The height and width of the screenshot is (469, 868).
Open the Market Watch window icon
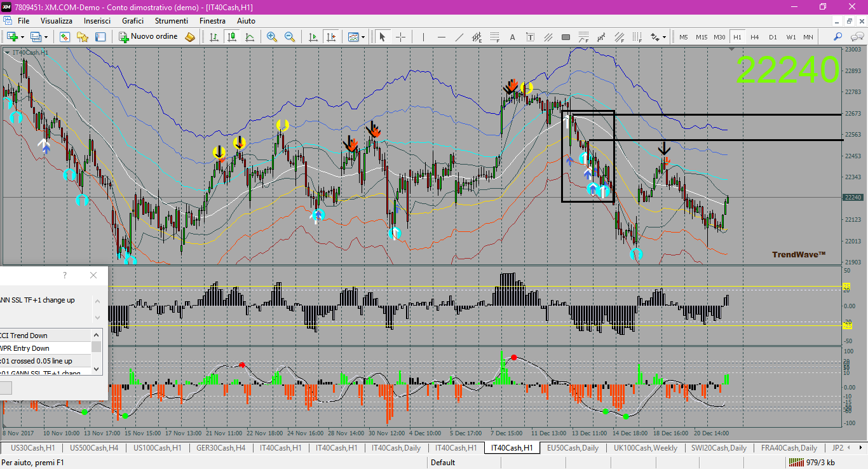coord(65,37)
